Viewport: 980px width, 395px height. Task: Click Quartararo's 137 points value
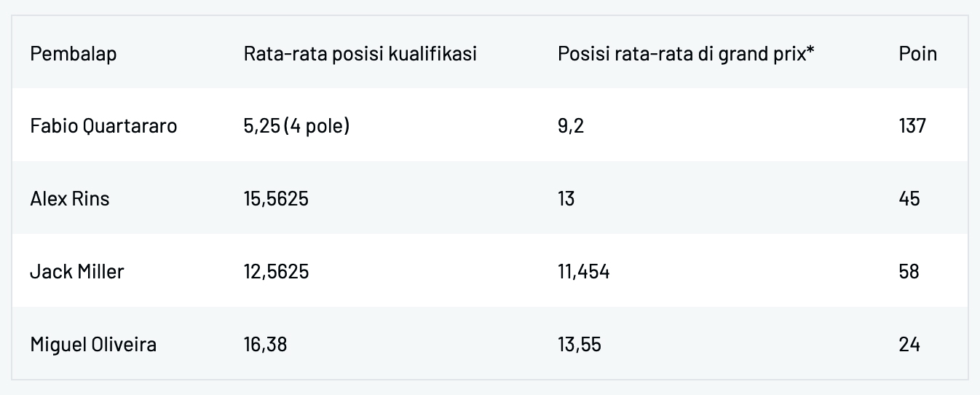click(x=912, y=126)
